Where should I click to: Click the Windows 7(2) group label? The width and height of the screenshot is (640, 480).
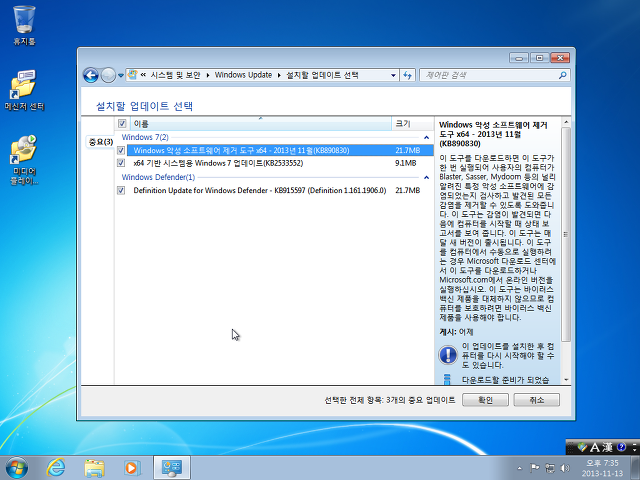145,137
